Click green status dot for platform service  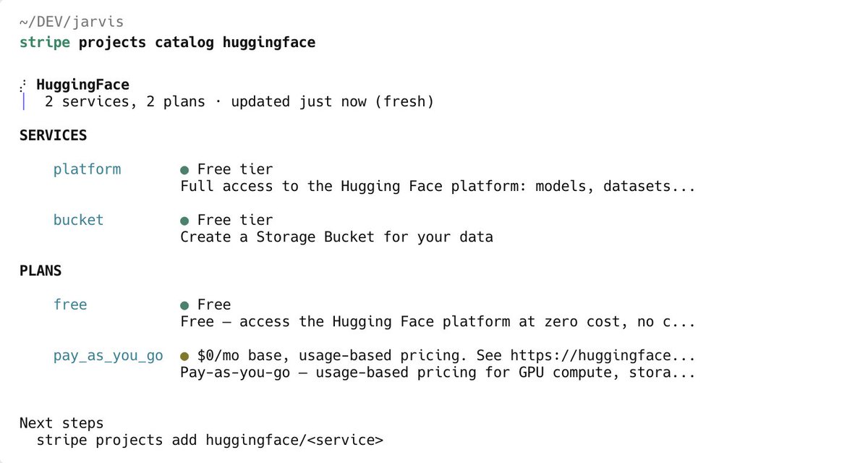[x=184, y=169]
